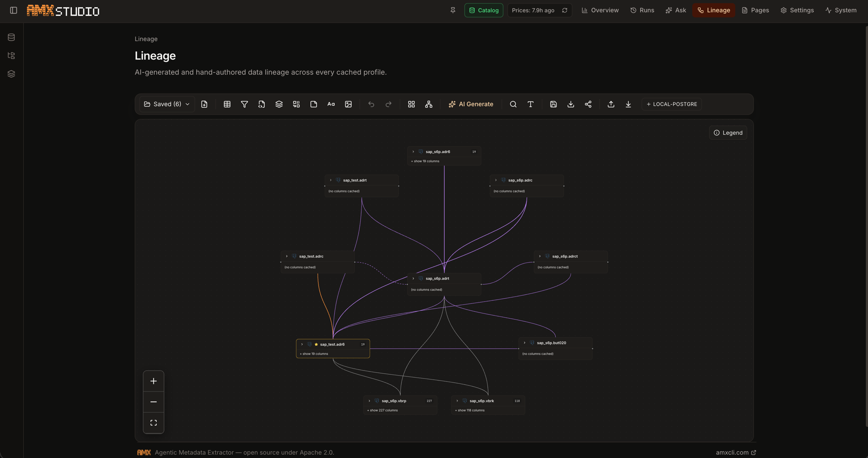Open the stacked layers icon in left sidebar

11,74
